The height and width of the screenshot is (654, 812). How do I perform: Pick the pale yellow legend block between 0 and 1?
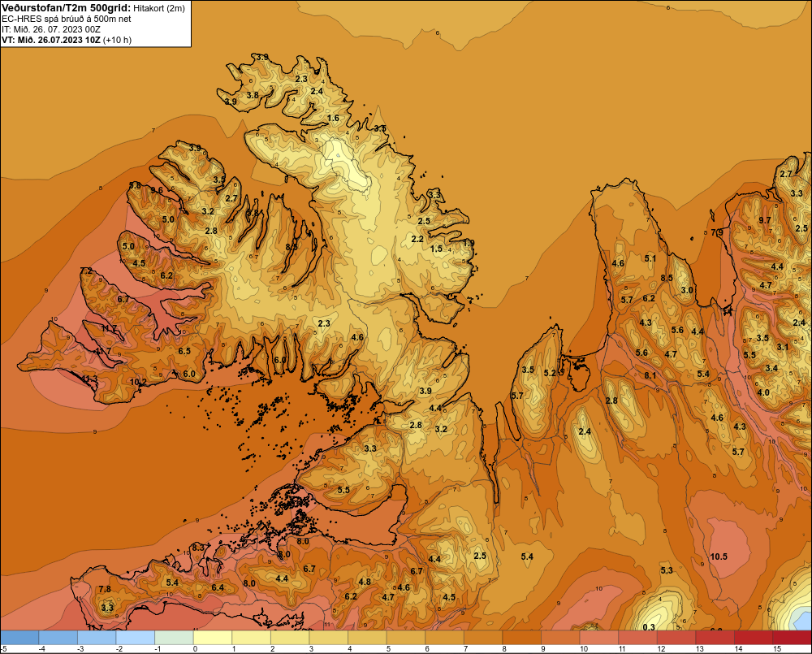pyautogui.click(x=213, y=638)
